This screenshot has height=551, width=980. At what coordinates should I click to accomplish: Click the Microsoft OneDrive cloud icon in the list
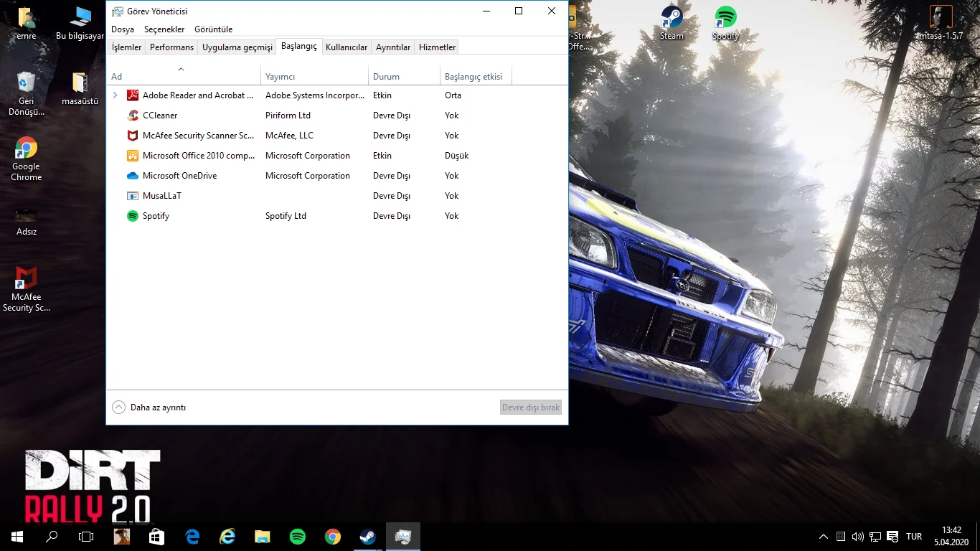132,176
